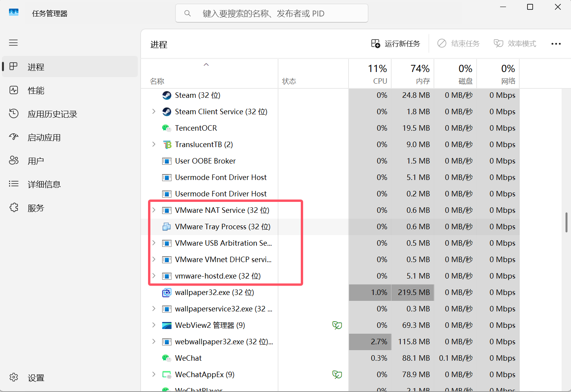Click the search magnifier icon
Image resolution: width=571 pixels, height=392 pixels.
188,13
